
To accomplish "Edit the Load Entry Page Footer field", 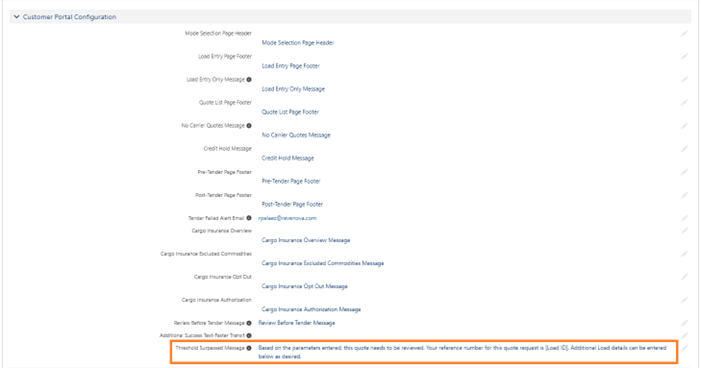I will [684, 57].
